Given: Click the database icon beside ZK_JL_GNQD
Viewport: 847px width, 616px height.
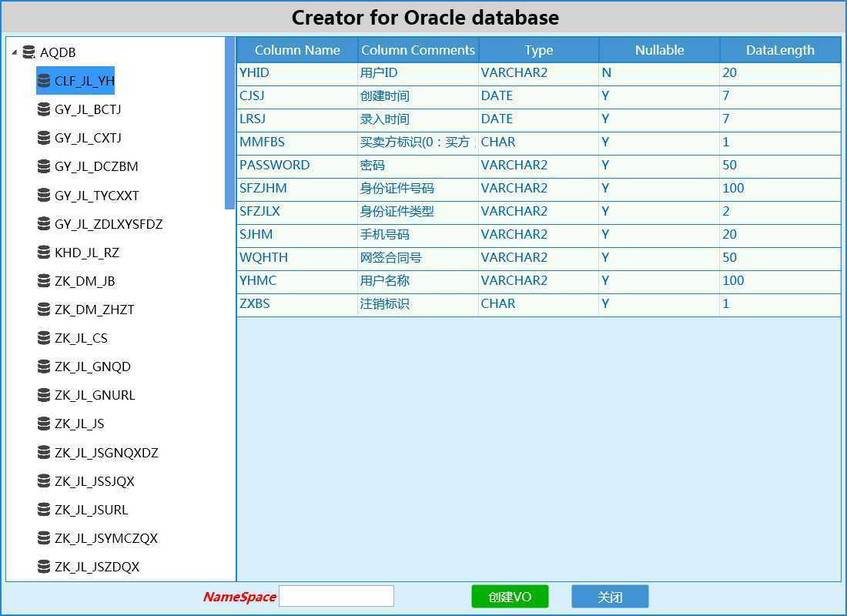Looking at the screenshot, I should click(44, 367).
